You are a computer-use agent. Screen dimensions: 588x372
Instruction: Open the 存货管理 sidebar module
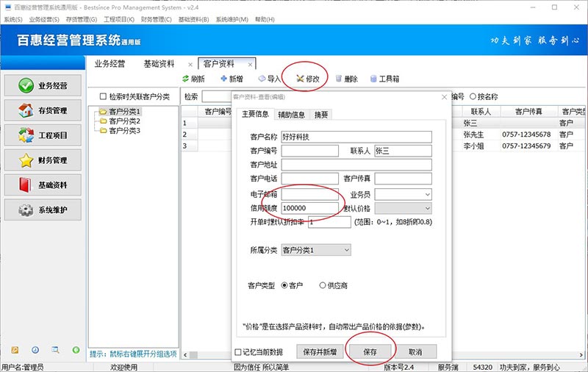[43, 110]
